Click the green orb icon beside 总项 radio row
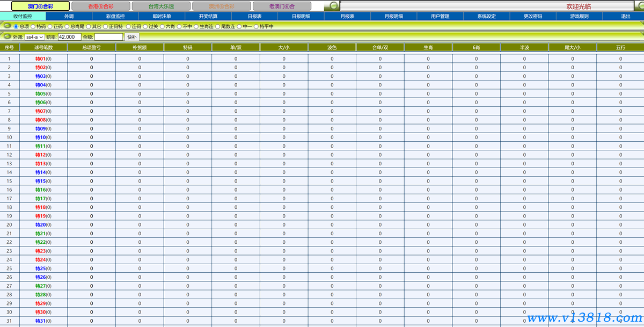The height and width of the screenshot is (327, 644). (x=7, y=26)
